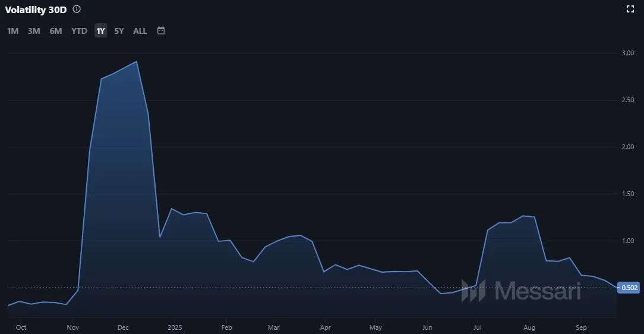Click the 3.00 y-axis label
This screenshot has height=334, width=644.
pos(628,53)
